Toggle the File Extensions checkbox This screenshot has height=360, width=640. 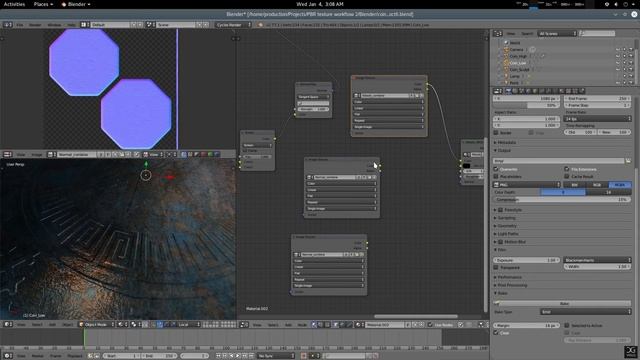coord(567,169)
